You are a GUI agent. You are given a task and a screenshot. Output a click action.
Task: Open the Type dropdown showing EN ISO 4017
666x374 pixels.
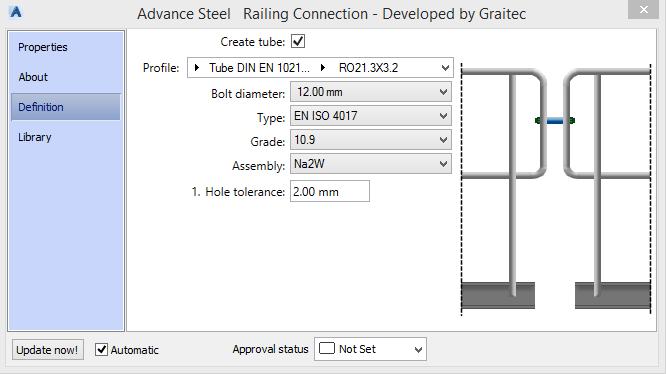370,116
